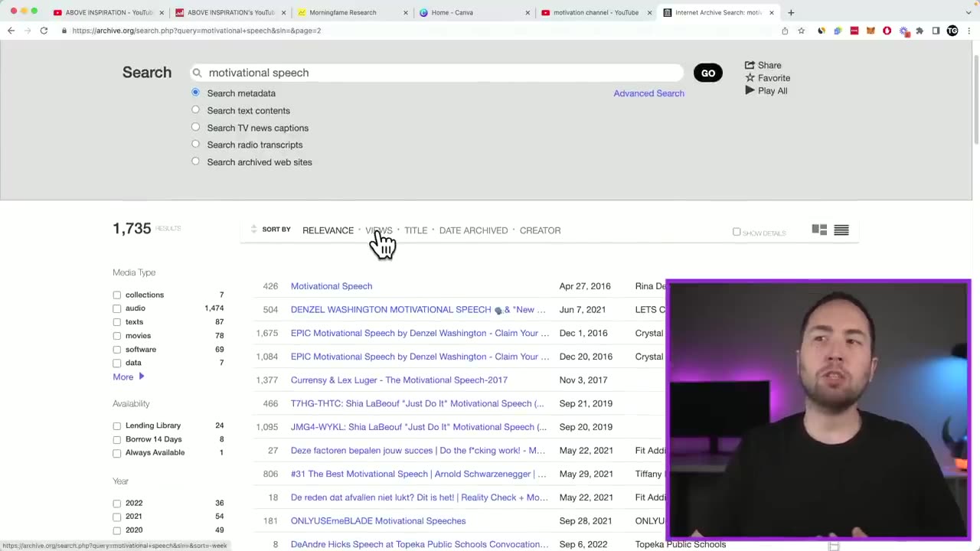Open the TG profile avatar
The height and width of the screenshot is (551, 980).
pyautogui.click(x=952, y=31)
